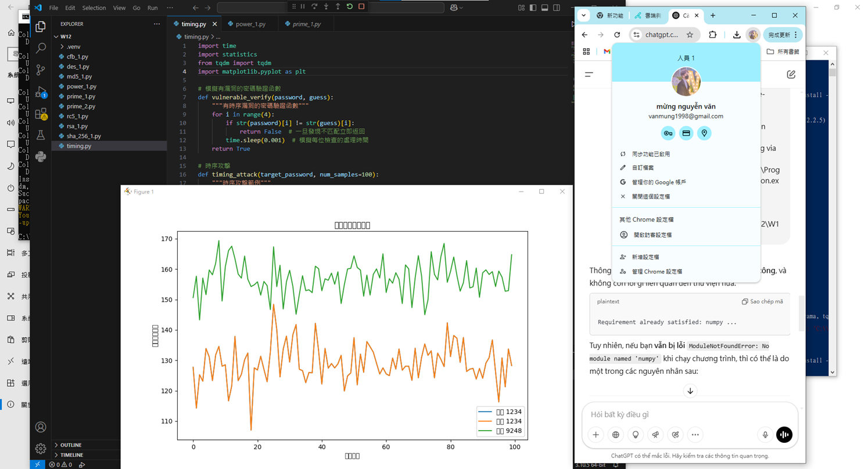Expand the OUTLINE section
This screenshot has width=868, height=469.
[x=71, y=445]
